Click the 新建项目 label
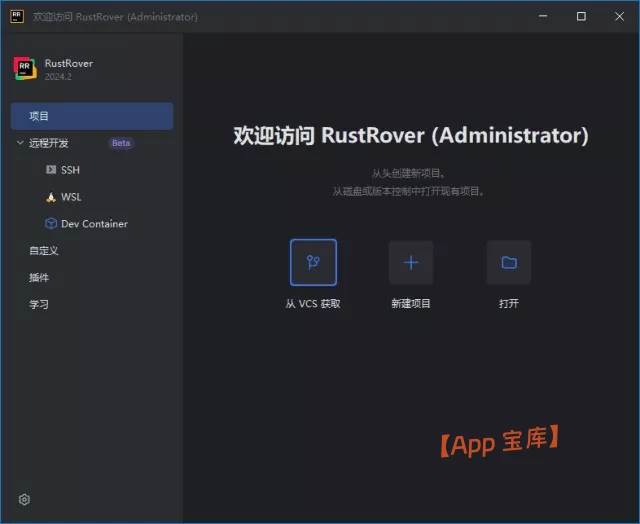Screen dimensions: 640x524 pos(411,304)
